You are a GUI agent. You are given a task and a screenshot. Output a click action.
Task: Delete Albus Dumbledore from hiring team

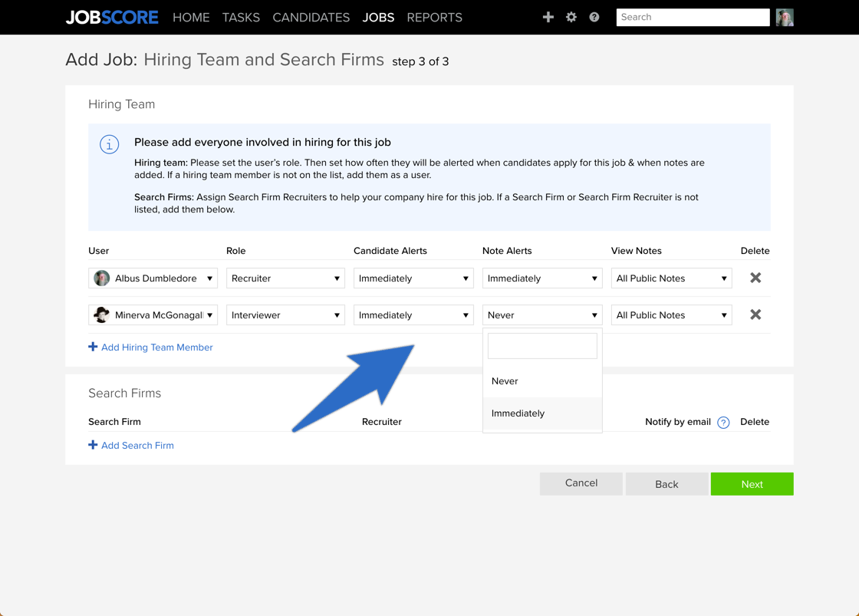[755, 278]
